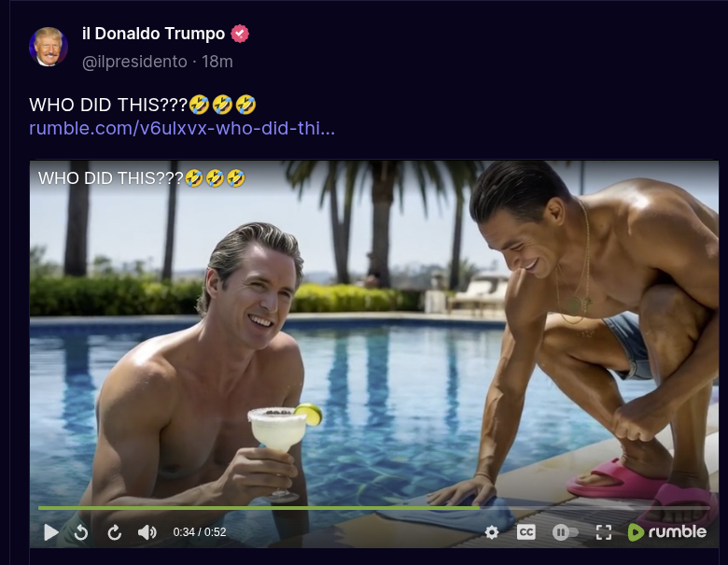Click the skip-forward (clockwise arrow) icon
Image resolution: width=728 pixels, height=565 pixels.
pyautogui.click(x=114, y=532)
